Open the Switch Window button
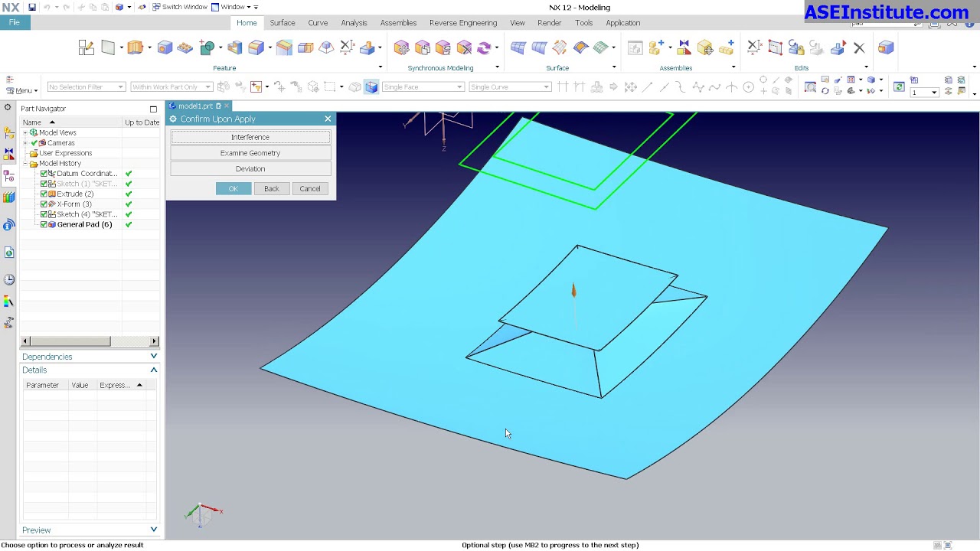This screenshot has width=980, height=551. click(x=180, y=7)
